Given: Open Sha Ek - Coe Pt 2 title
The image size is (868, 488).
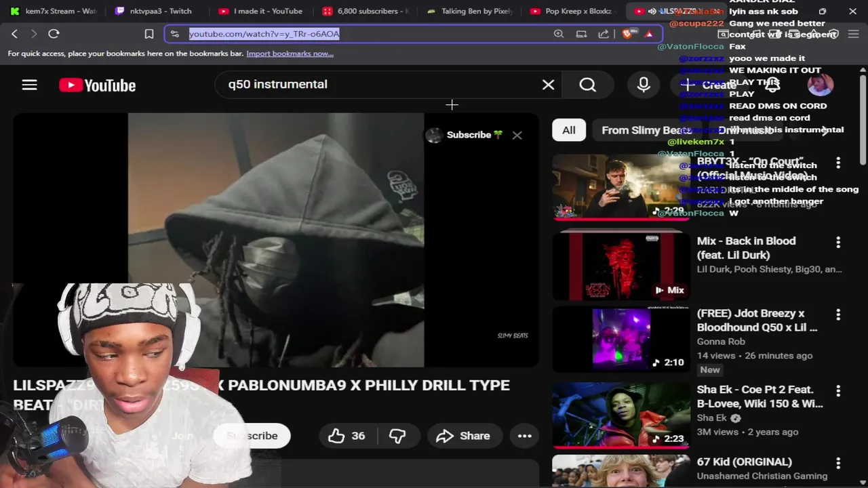Looking at the screenshot, I should 759,396.
